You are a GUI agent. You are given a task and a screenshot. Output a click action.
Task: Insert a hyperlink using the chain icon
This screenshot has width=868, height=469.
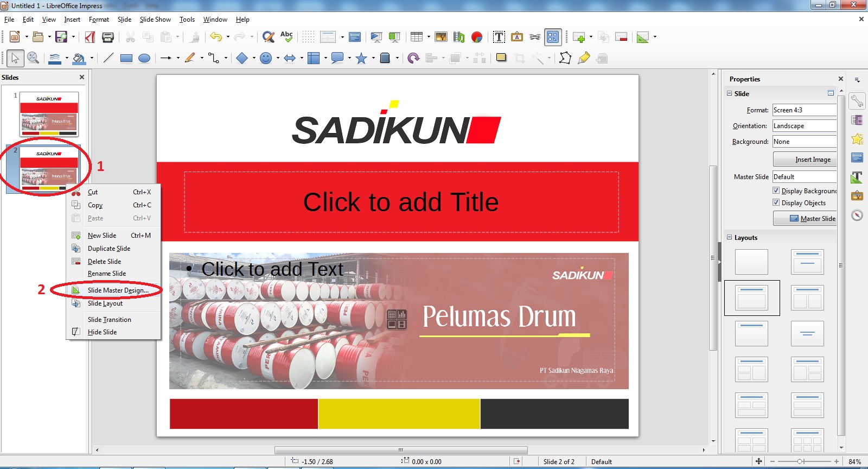click(x=535, y=37)
